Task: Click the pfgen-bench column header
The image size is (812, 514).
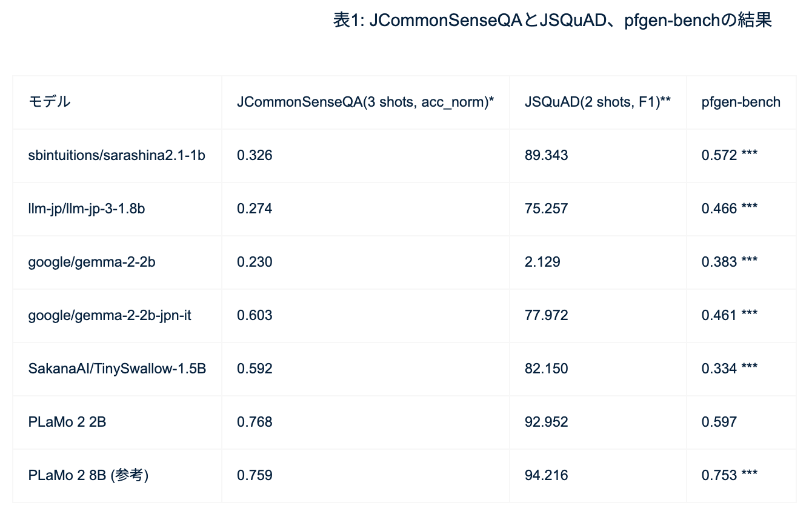Action: click(741, 102)
